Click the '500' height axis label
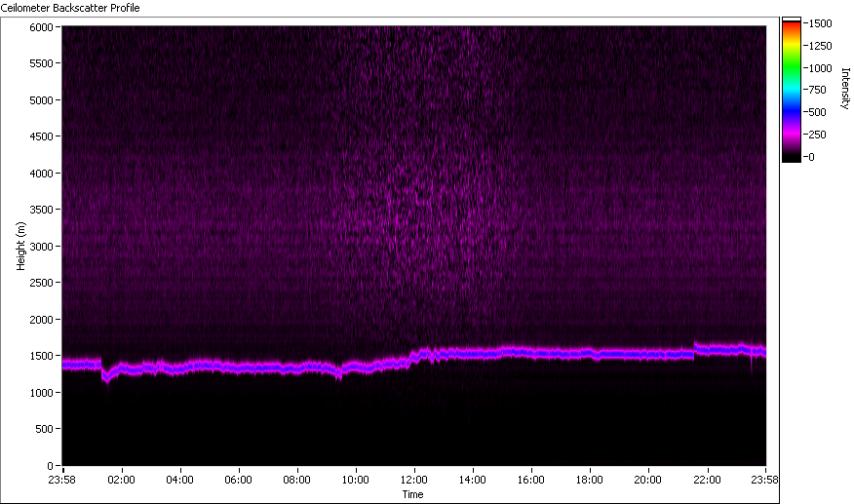The height and width of the screenshot is (504, 854). click(x=44, y=429)
